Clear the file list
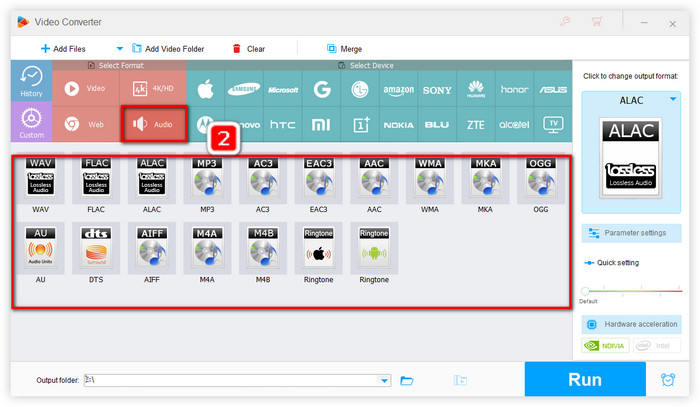Image resolution: width=700 pixels, height=407 pixels. pos(249,49)
